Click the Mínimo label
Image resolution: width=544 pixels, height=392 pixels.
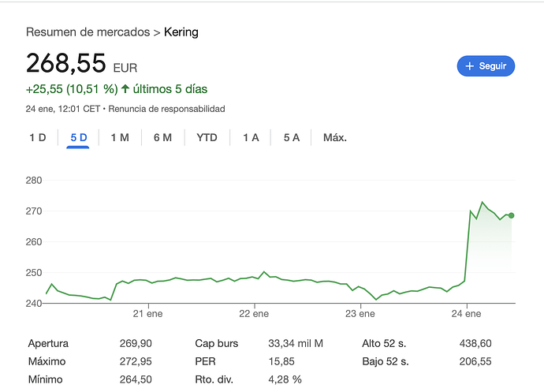(x=46, y=379)
